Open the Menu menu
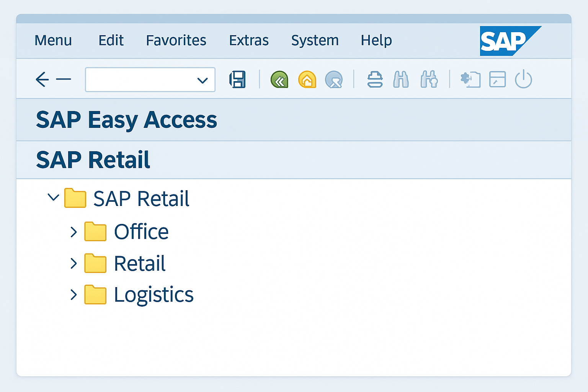588x392 pixels. tap(53, 40)
